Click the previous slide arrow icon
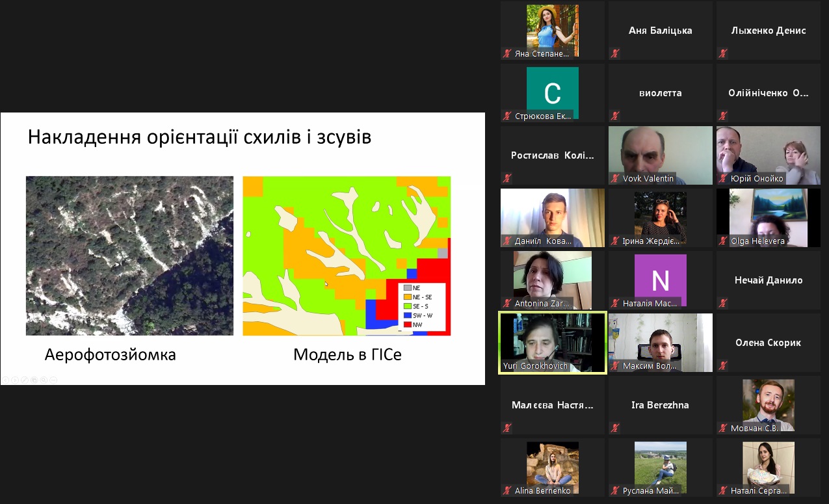The height and width of the screenshot is (504, 829). click(5, 379)
